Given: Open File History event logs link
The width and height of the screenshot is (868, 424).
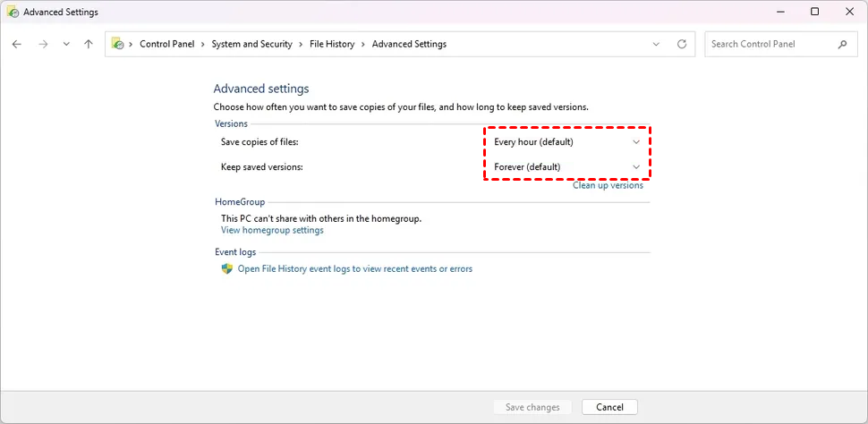Looking at the screenshot, I should tap(354, 268).
